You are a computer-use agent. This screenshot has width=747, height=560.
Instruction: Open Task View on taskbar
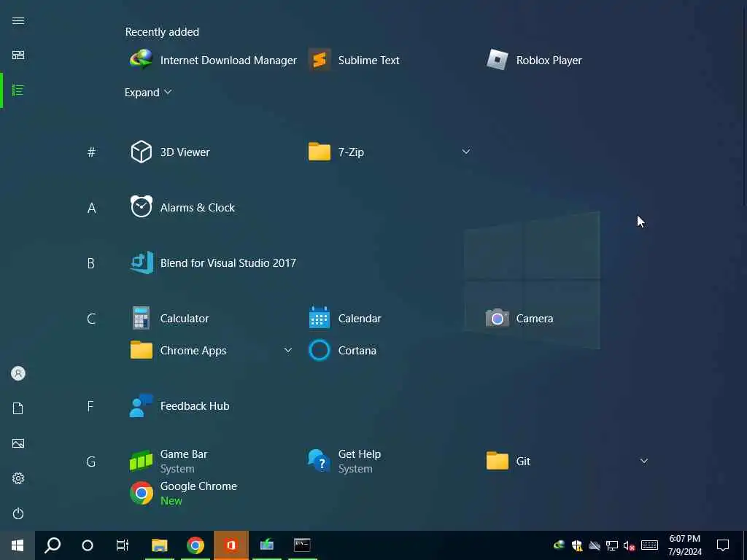[x=123, y=545]
